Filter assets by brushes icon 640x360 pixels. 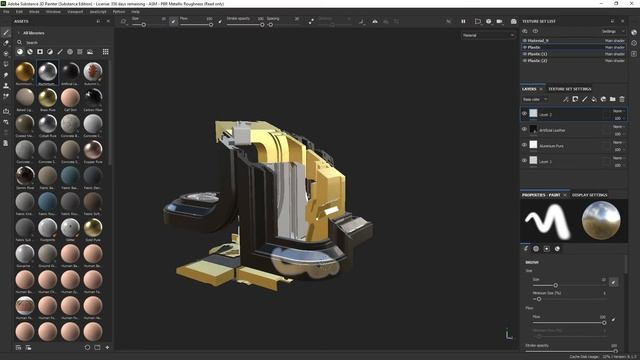point(60,52)
